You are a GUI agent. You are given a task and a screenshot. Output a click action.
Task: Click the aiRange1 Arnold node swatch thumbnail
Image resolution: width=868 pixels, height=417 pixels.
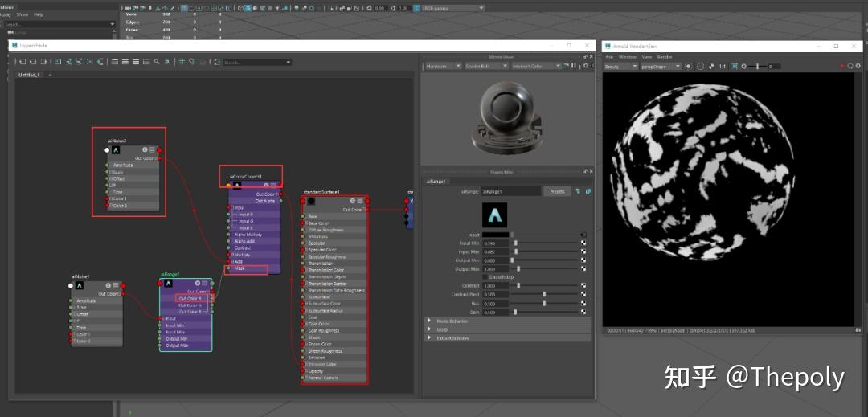[x=494, y=215]
